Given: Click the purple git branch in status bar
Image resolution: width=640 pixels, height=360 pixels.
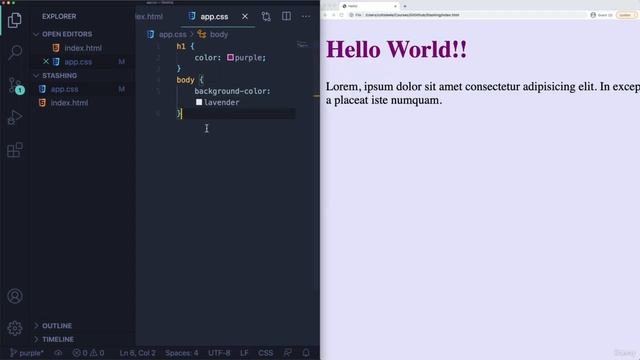Looking at the screenshot, I should tap(27, 353).
